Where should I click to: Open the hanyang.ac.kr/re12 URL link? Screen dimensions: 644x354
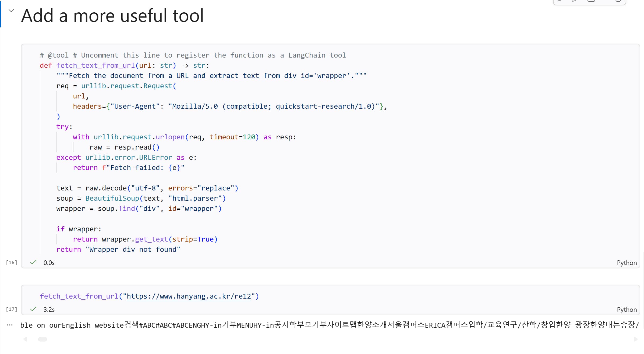tap(189, 296)
